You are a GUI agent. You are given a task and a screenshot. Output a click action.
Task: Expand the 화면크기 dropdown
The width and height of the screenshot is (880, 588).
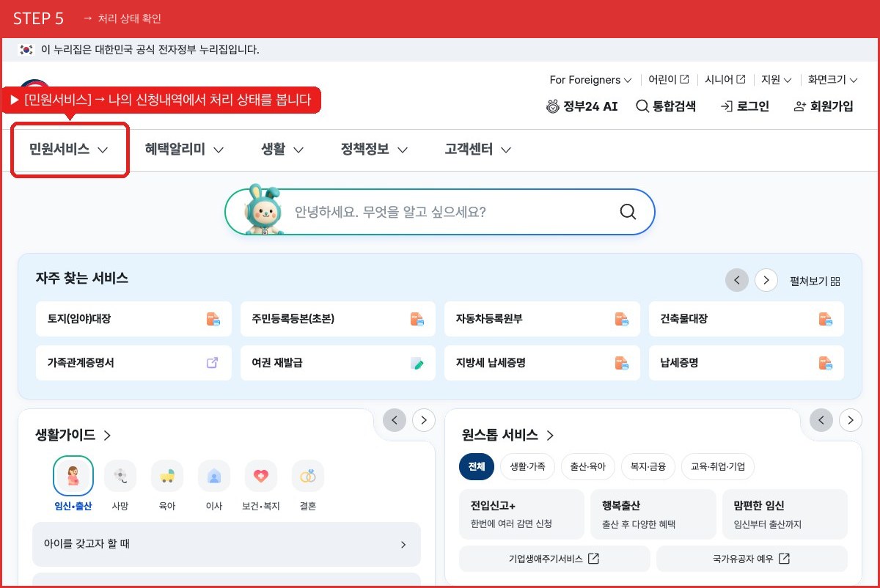coord(833,79)
